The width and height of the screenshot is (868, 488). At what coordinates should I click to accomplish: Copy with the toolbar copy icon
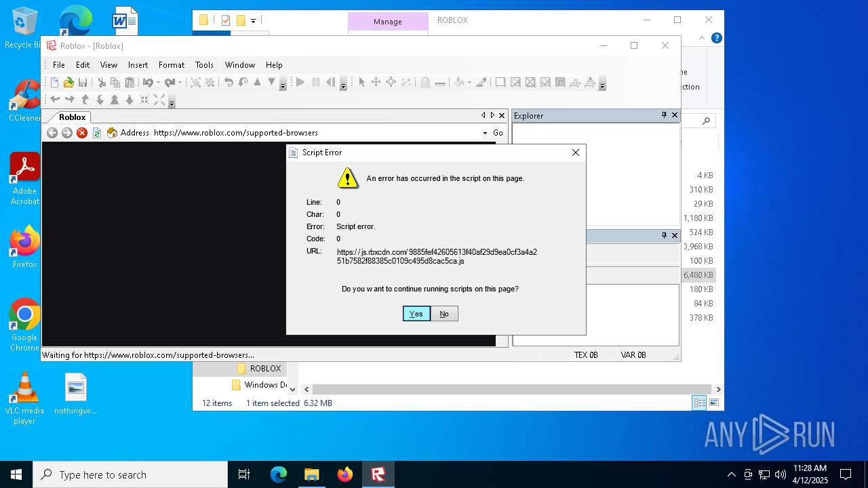[x=115, y=83]
